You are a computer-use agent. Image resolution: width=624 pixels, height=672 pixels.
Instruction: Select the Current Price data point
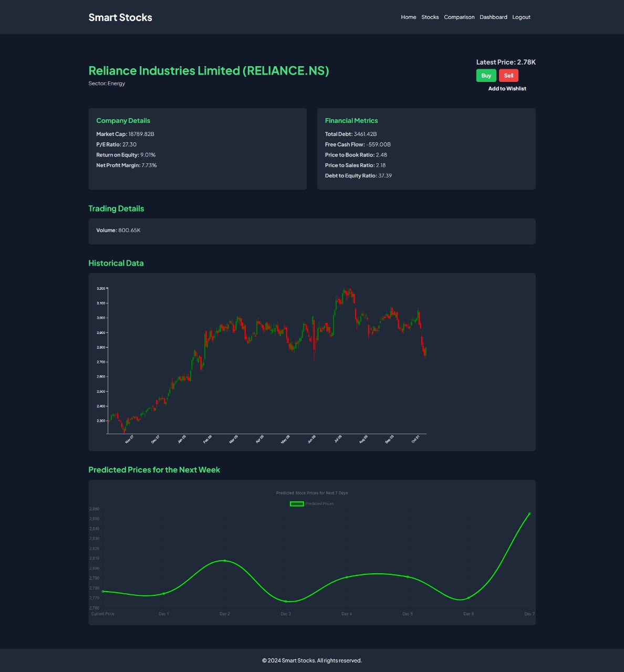103,592
